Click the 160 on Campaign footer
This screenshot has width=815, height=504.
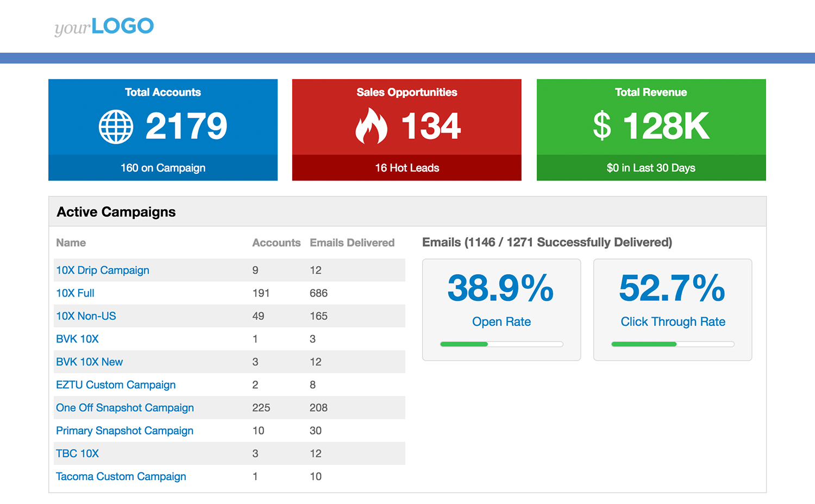(163, 168)
